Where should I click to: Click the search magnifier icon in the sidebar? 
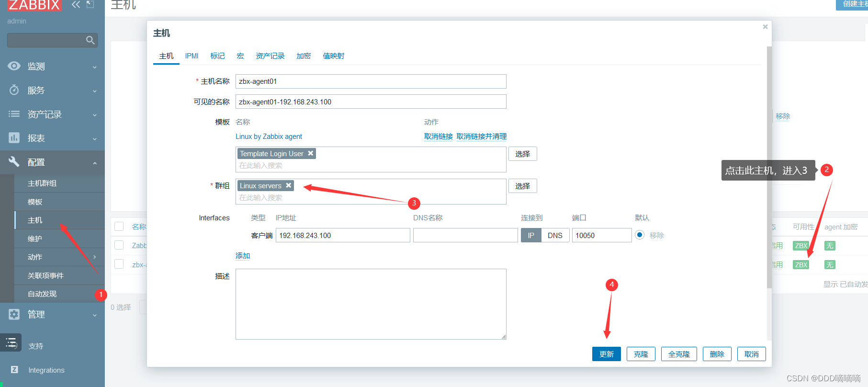point(90,40)
